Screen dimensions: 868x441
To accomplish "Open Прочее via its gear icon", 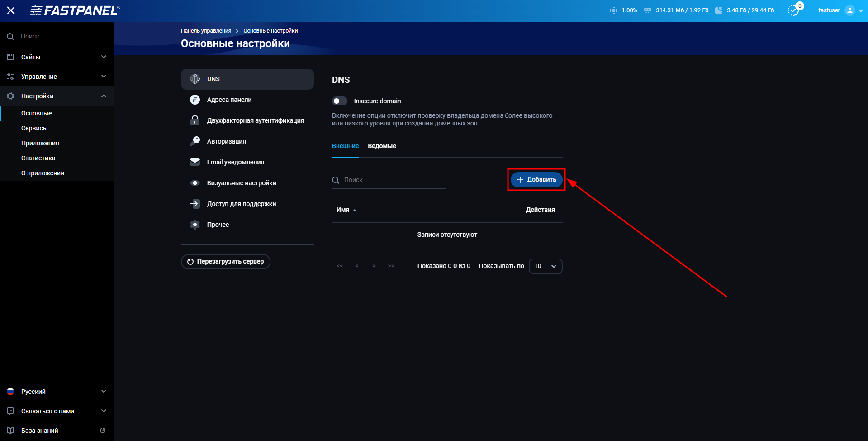I will [x=195, y=224].
